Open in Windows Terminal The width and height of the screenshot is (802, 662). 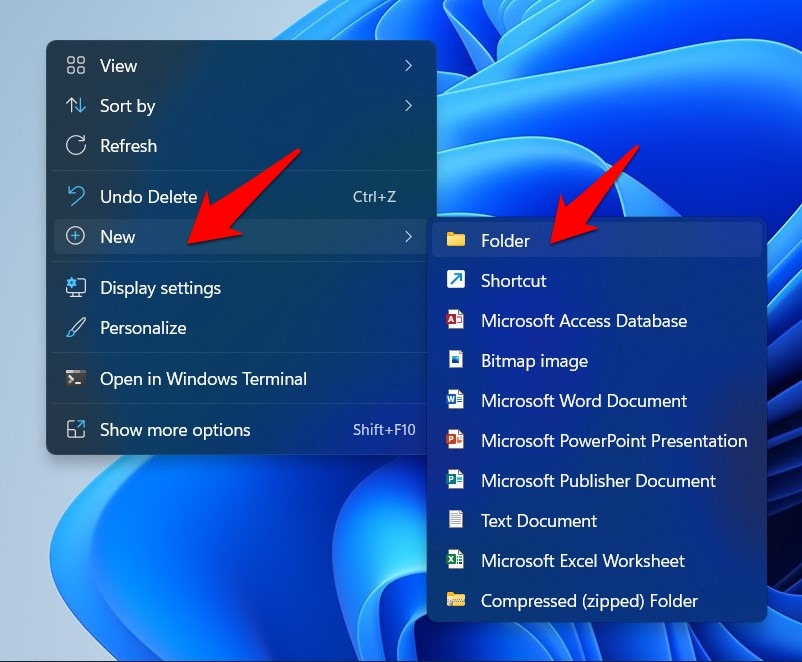pos(203,379)
